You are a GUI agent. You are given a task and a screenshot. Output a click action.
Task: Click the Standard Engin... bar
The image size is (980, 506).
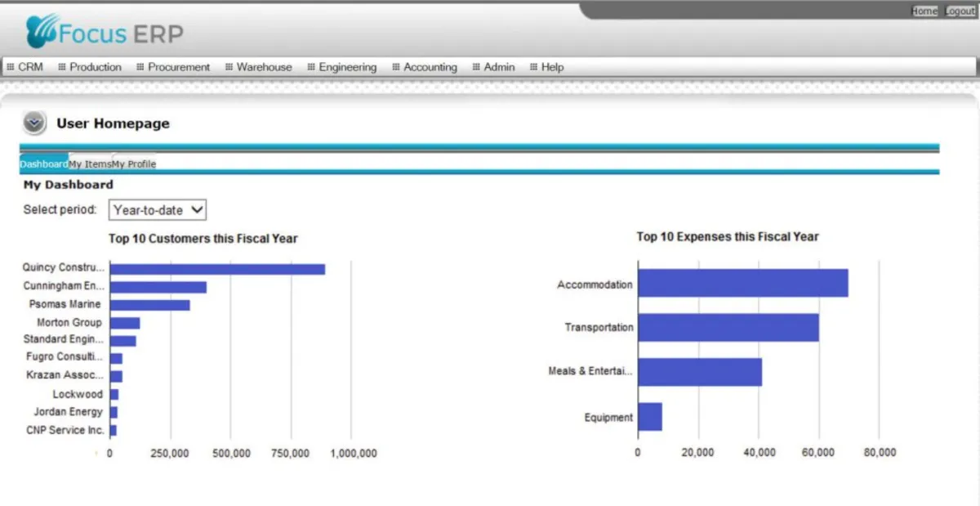click(x=122, y=341)
